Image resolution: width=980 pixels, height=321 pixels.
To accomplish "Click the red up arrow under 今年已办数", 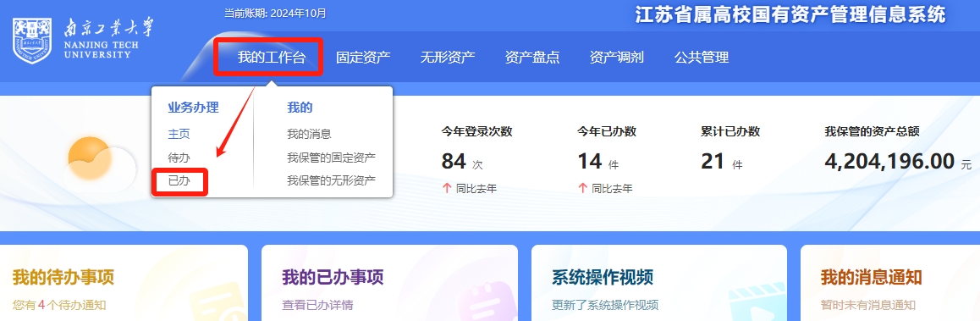I will (x=582, y=188).
